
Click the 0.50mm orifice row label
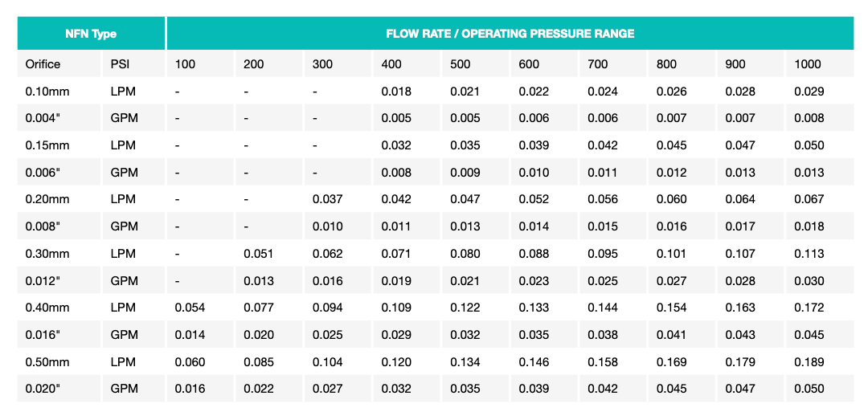47,362
